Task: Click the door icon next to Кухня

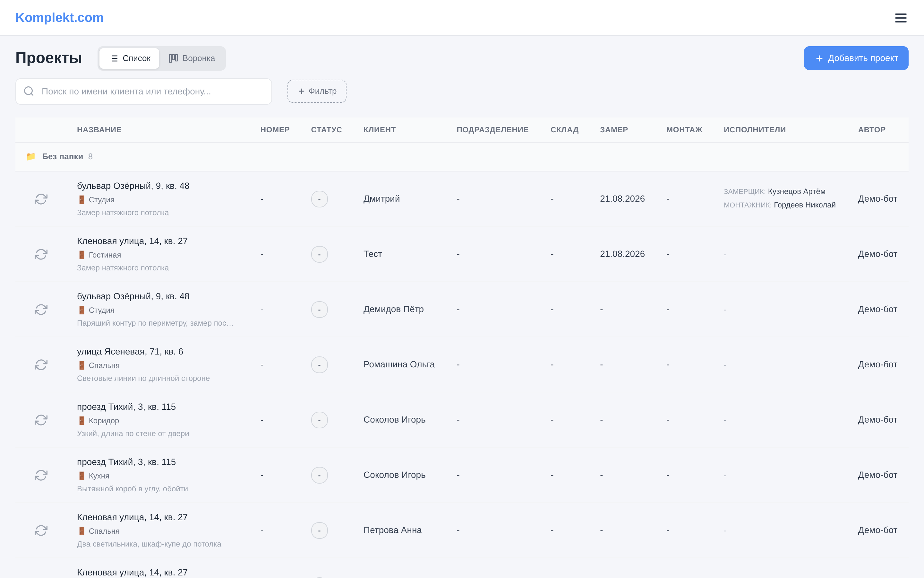Action: [82, 476]
